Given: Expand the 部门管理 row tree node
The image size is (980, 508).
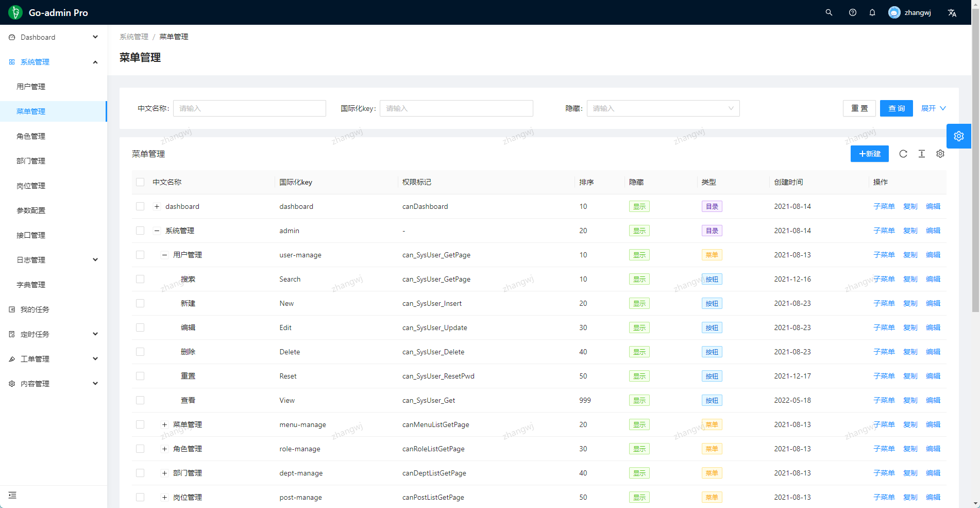Looking at the screenshot, I should click(x=164, y=473).
